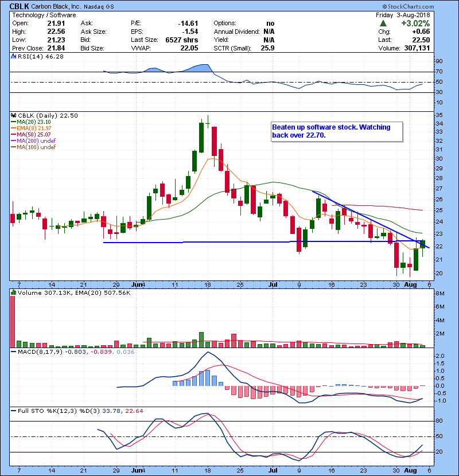
Task: Click the Volume 307.13K, EMA(20) 507.56K label
Action: tap(74, 292)
